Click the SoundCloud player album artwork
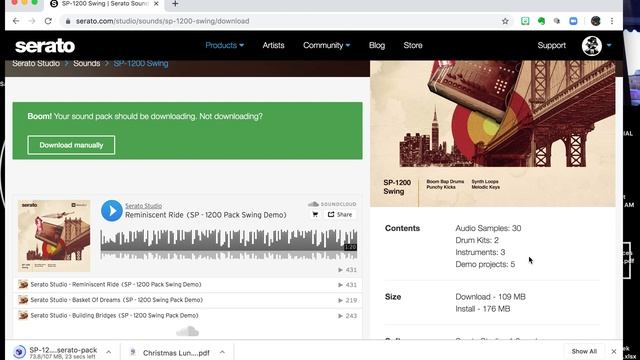 tap(54, 236)
